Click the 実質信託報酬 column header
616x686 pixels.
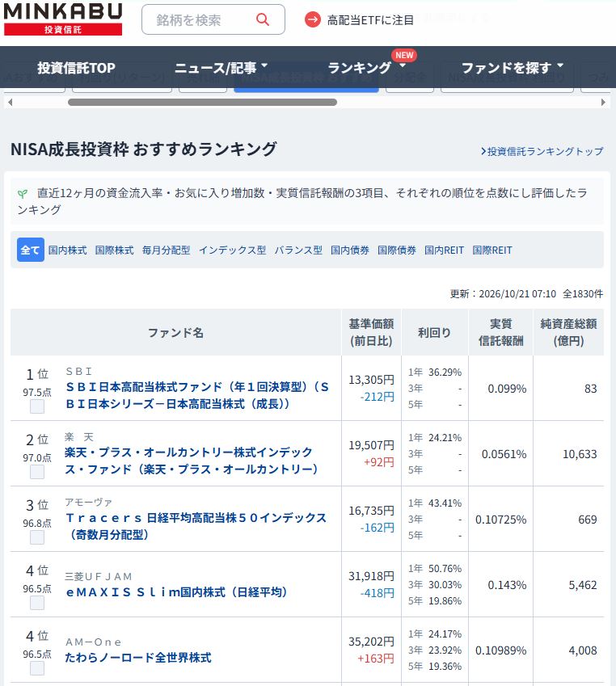point(501,333)
